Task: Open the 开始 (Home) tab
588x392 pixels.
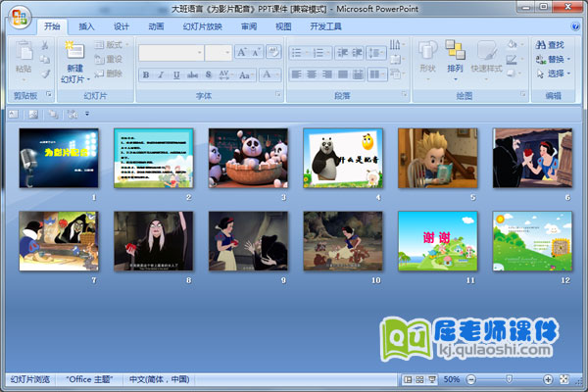Action: [x=52, y=26]
